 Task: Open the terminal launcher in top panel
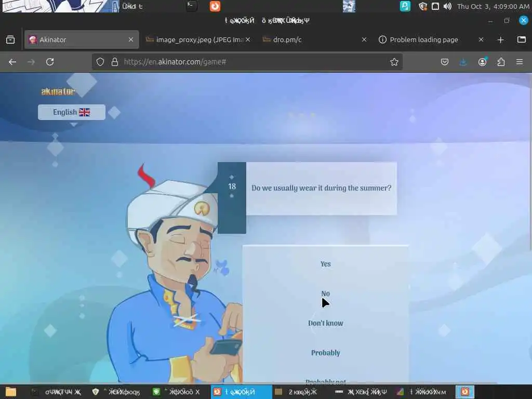click(191, 6)
